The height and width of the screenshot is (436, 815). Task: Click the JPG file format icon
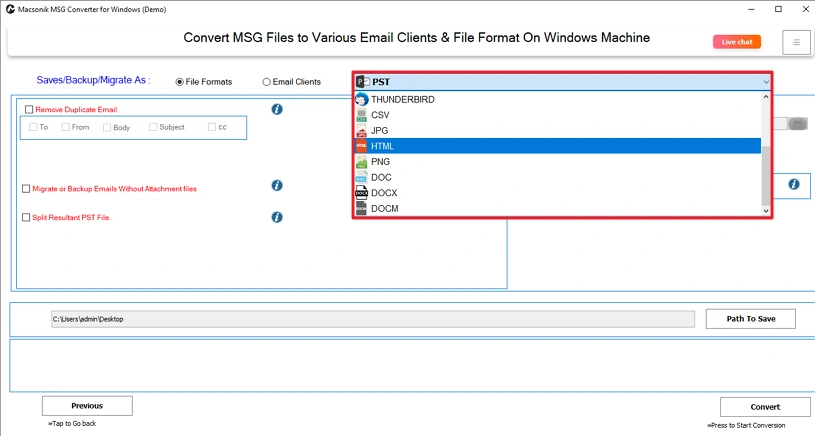pyautogui.click(x=362, y=131)
